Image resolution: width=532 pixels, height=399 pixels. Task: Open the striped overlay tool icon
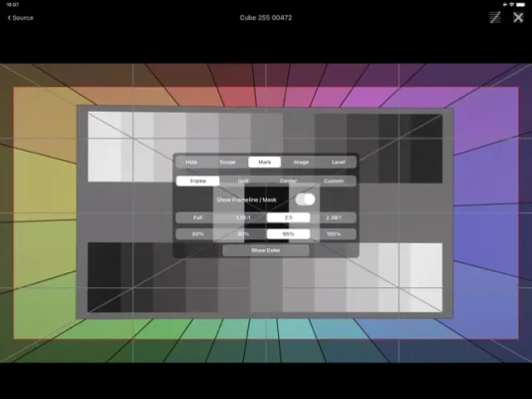495,17
